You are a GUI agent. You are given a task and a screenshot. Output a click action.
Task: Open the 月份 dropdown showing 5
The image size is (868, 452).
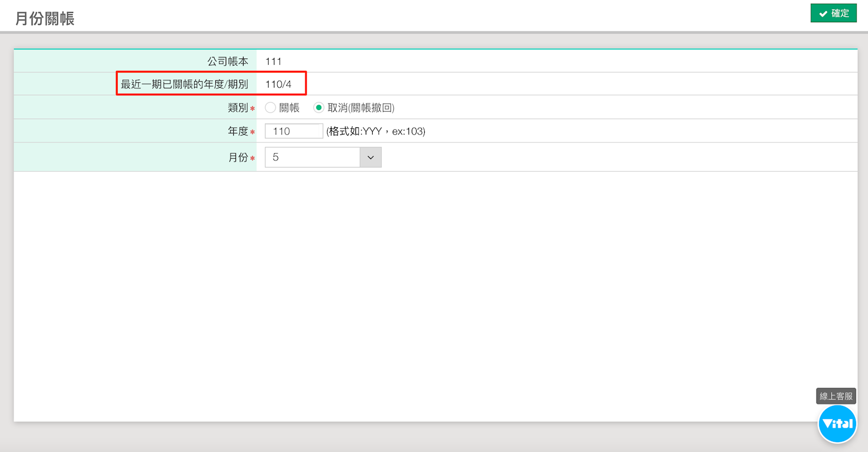312,157
